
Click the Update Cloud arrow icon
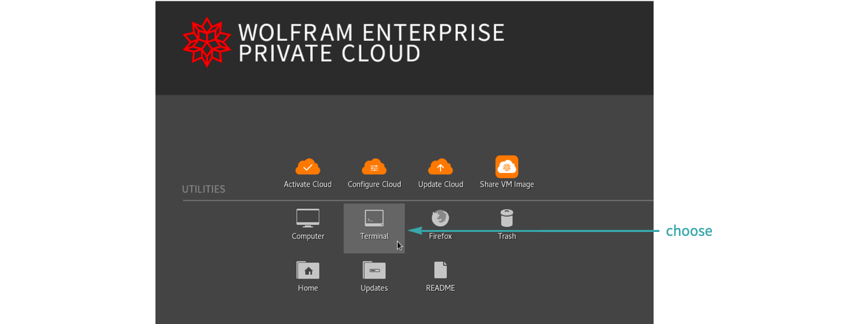click(x=440, y=167)
